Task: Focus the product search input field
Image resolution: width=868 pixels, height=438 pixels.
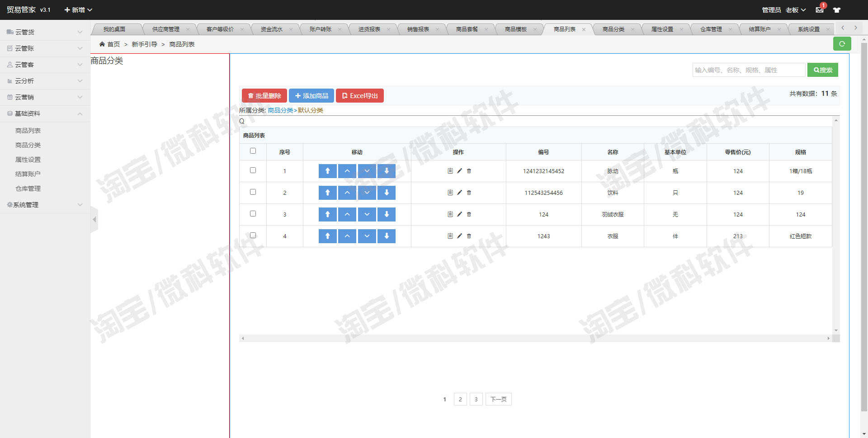Action: click(749, 70)
